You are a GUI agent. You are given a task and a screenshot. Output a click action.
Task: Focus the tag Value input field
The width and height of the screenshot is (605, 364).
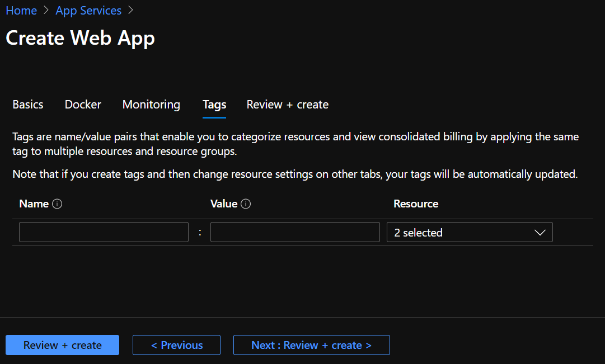[295, 232]
